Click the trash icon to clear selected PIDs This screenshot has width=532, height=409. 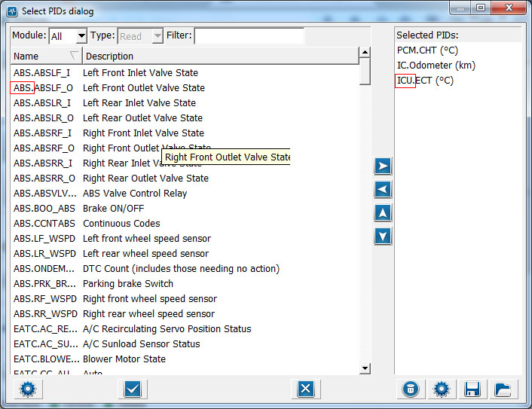(410, 389)
